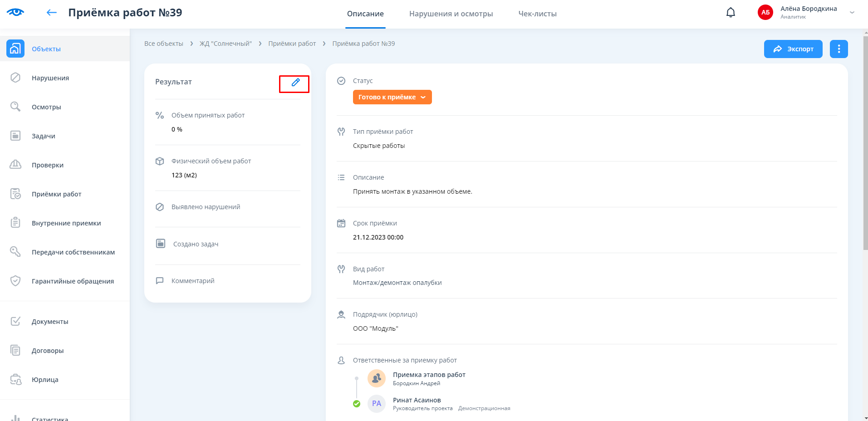Go to ЖД "Солнечный" breadcrumb
This screenshot has width=868, height=421.
(x=226, y=44)
